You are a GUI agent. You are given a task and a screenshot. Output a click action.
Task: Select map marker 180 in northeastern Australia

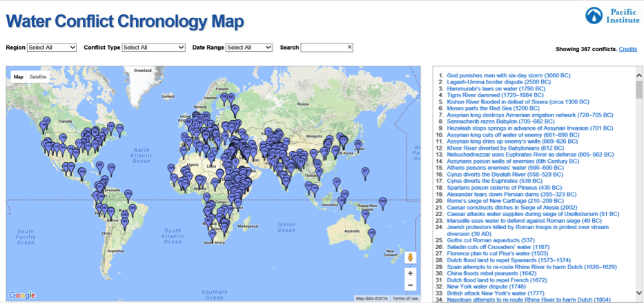pos(365,215)
